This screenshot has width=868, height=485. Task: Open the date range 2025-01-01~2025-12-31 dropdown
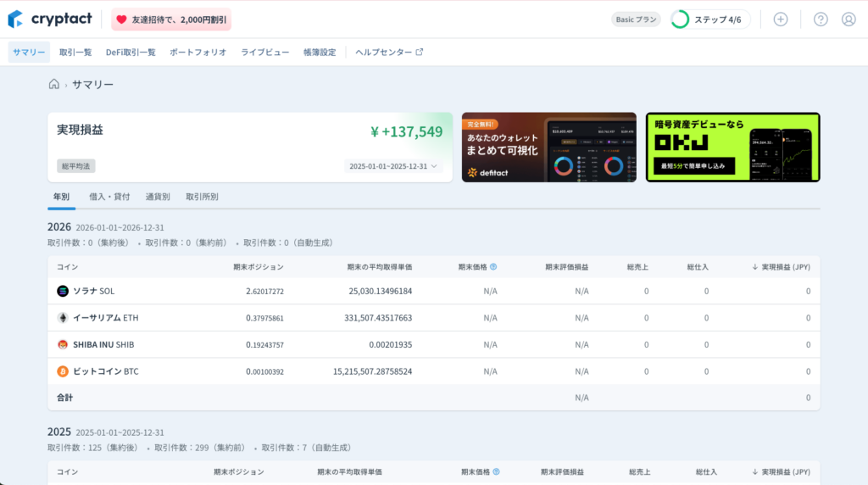coord(393,166)
